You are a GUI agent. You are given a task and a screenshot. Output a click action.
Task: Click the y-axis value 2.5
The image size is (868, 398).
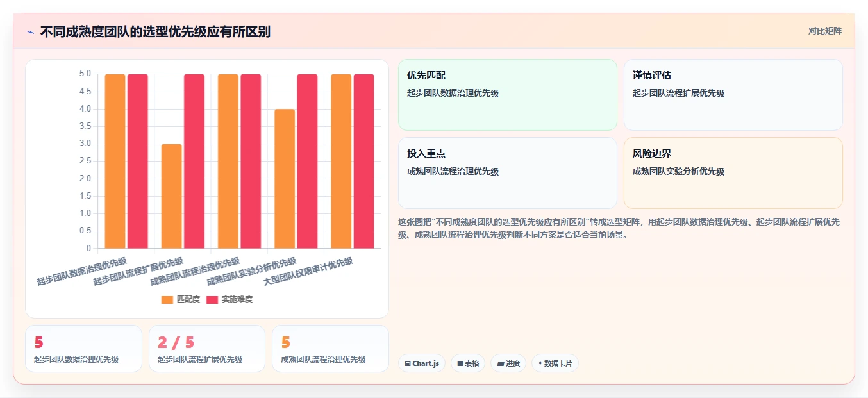(85, 161)
